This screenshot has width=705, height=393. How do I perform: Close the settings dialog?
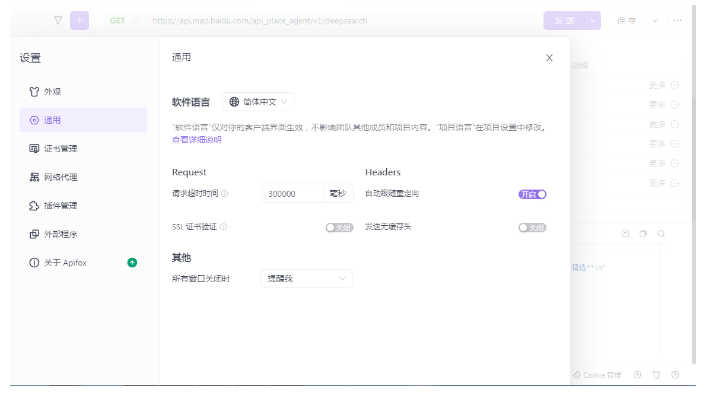click(549, 58)
